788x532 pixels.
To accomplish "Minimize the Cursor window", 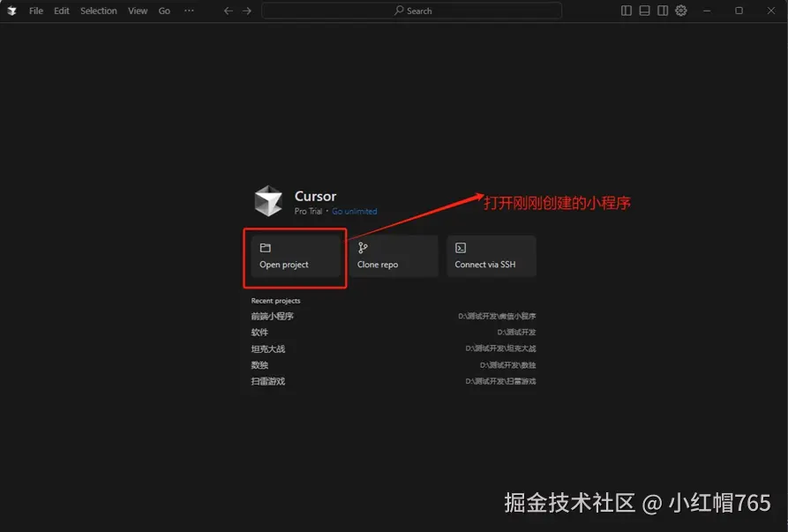I will (x=707, y=11).
